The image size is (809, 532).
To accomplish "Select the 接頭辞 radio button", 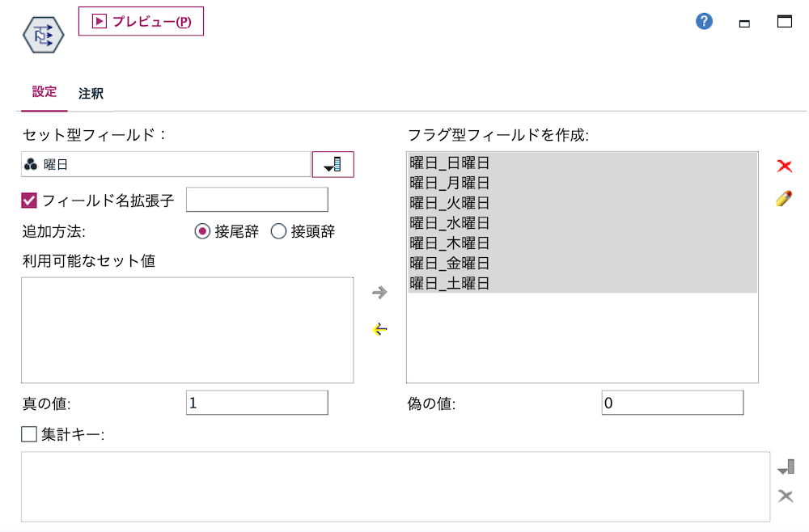I will (278, 230).
